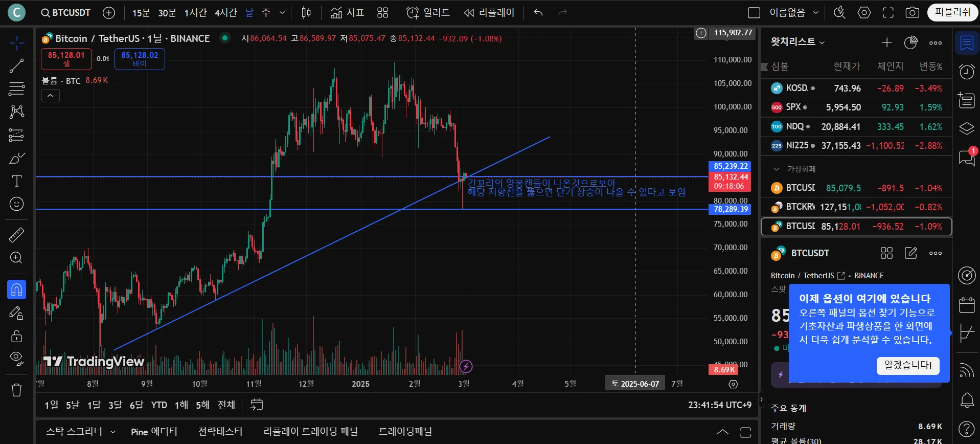980x444 pixels.
Task: Open the alerts clock panel icon
Action: 967,72
